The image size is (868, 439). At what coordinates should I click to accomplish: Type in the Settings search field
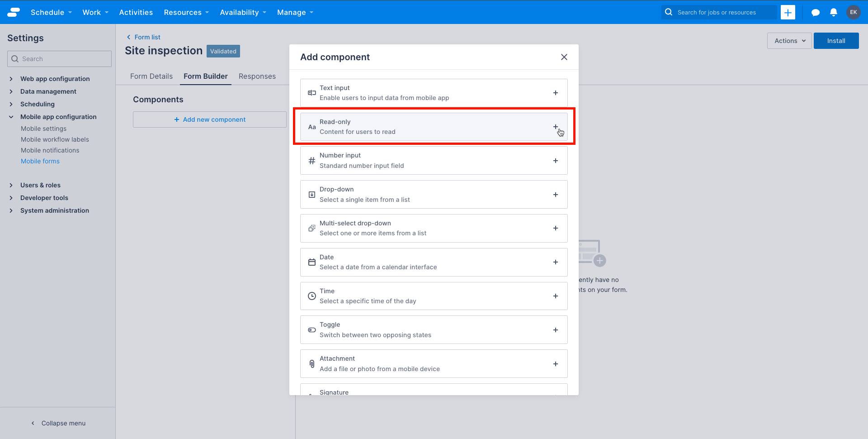coord(59,58)
